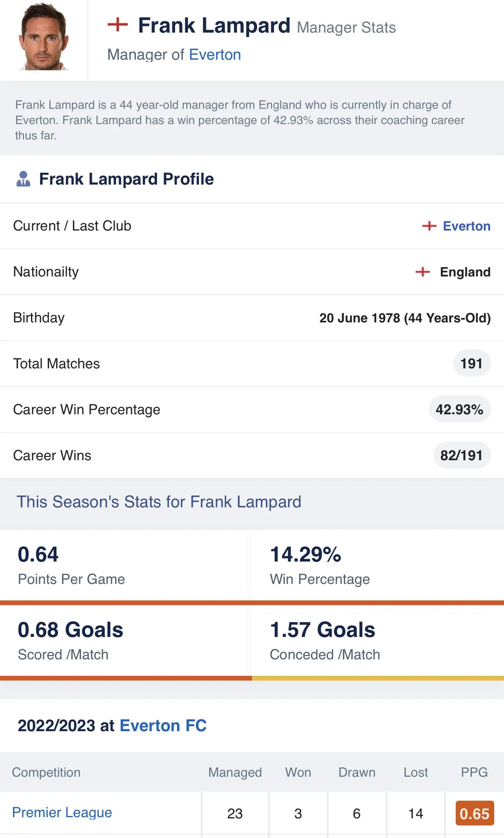Click the manager profile icon beside Frank Lampard Profile

click(23, 179)
